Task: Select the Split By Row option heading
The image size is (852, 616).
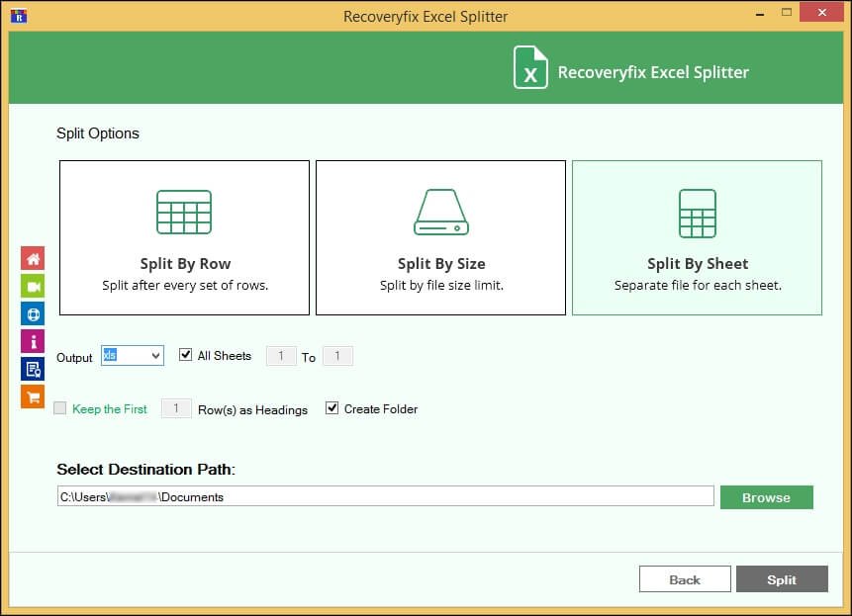Action: 185,264
